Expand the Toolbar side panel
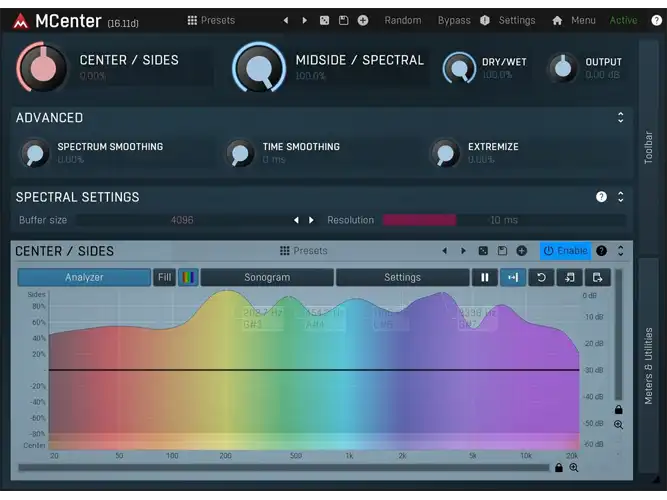667x500 pixels. coord(648,147)
